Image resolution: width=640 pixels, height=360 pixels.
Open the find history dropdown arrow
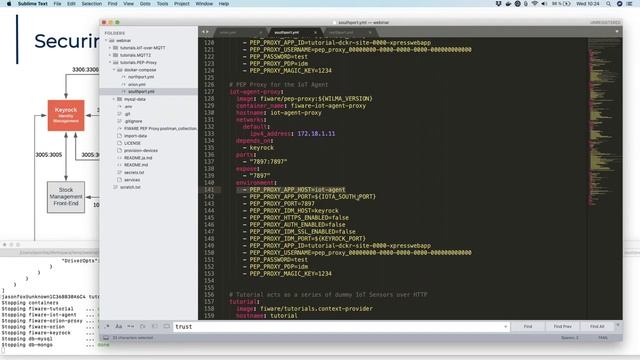click(x=505, y=327)
